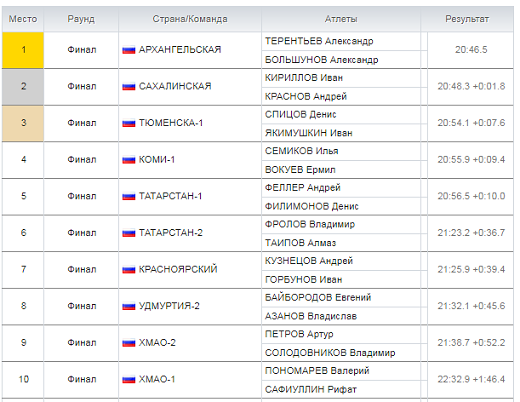This screenshot has width=520, height=402.
Task: Click the flag icon beside ТЮМЕНСКА-1
Action: coord(129,123)
